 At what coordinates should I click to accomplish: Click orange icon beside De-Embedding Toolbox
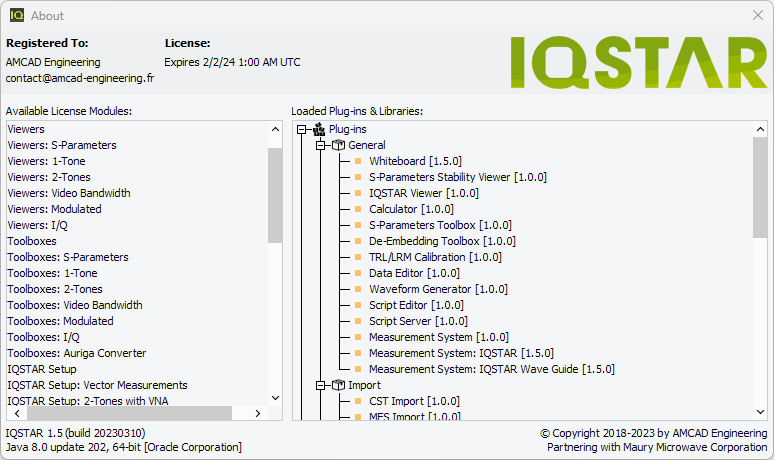pyautogui.click(x=358, y=241)
